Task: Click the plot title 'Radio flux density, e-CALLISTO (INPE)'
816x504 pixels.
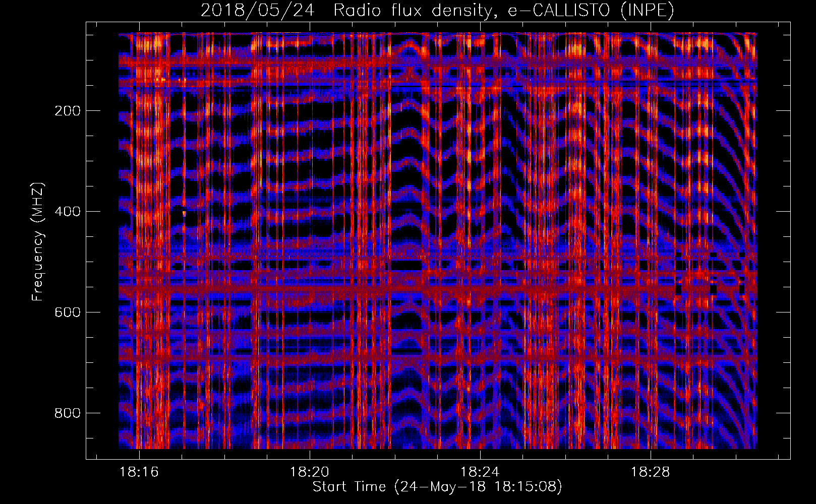Action: [x=503, y=10]
